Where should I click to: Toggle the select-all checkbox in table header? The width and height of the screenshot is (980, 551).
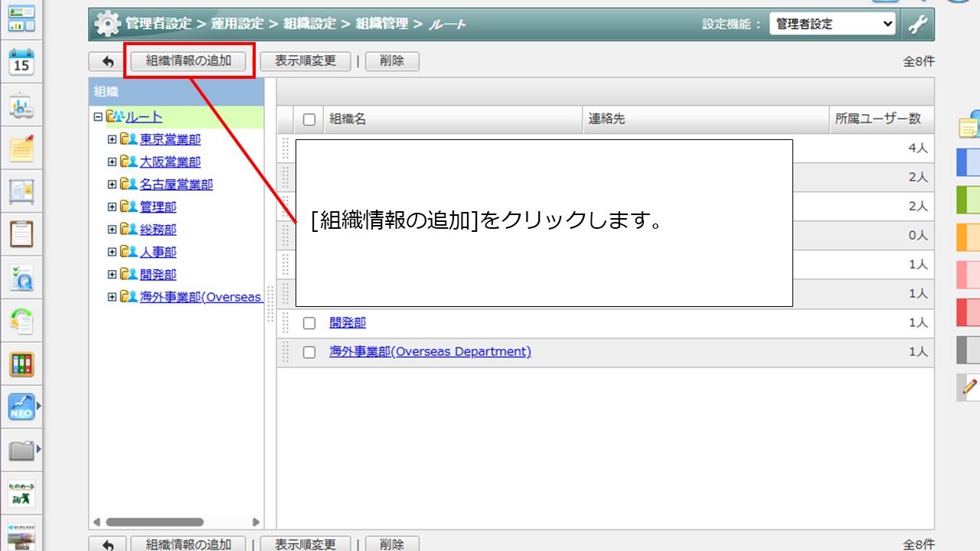tap(309, 119)
